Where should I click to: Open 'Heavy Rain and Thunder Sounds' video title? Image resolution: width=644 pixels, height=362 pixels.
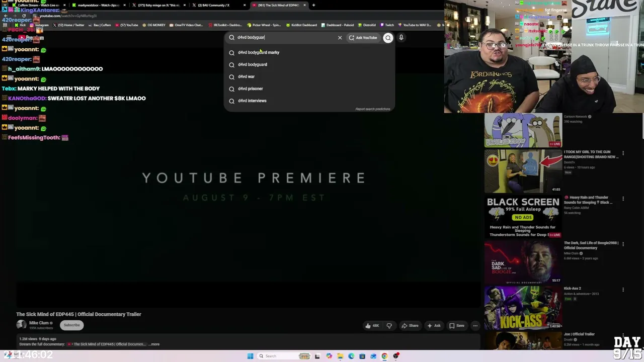coord(589,200)
